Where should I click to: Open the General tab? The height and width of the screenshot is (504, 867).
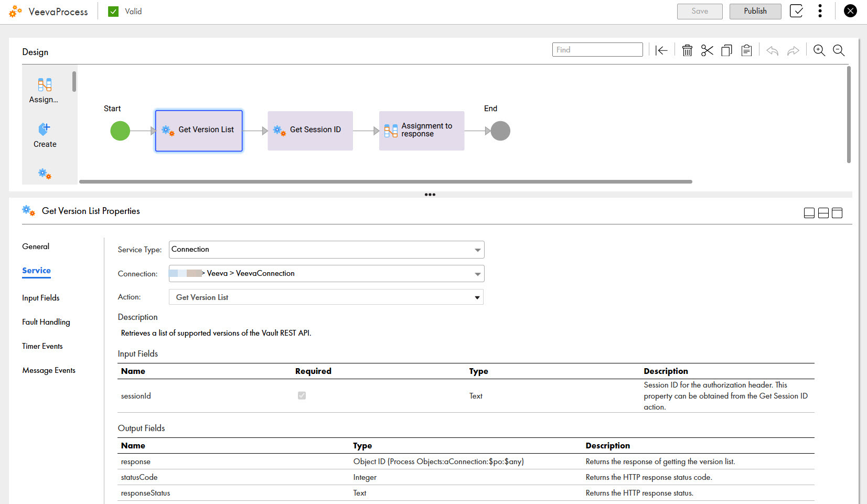(36, 246)
